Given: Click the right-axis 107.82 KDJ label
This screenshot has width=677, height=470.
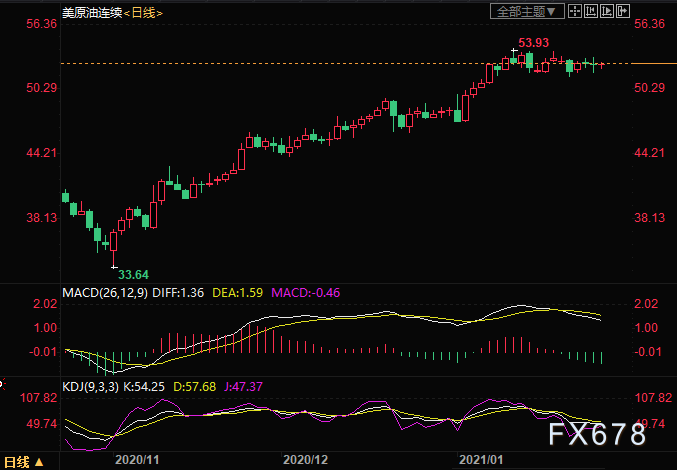Looking at the screenshot, I should pos(653,397).
